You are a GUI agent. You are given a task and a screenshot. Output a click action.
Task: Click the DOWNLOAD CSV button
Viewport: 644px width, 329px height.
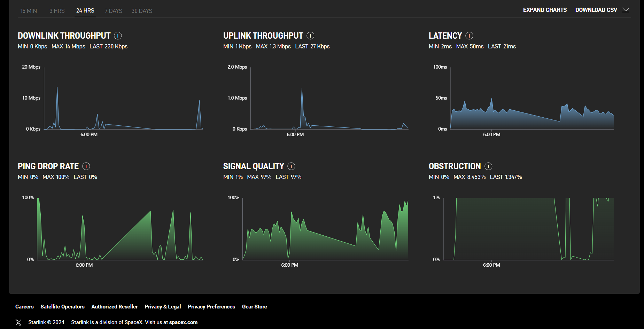coord(596,10)
